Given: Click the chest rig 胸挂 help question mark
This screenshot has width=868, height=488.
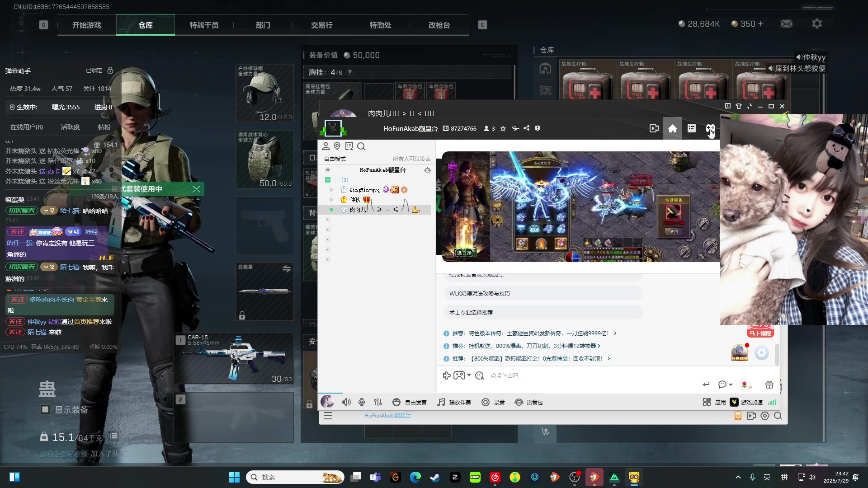Looking at the screenshot, I should (349, 72).
